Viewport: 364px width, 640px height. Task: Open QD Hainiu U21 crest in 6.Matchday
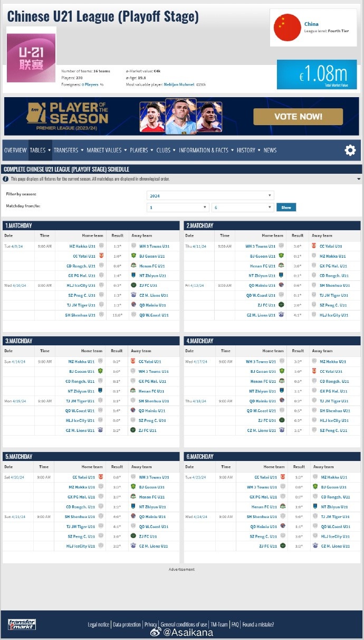[282, 526]
